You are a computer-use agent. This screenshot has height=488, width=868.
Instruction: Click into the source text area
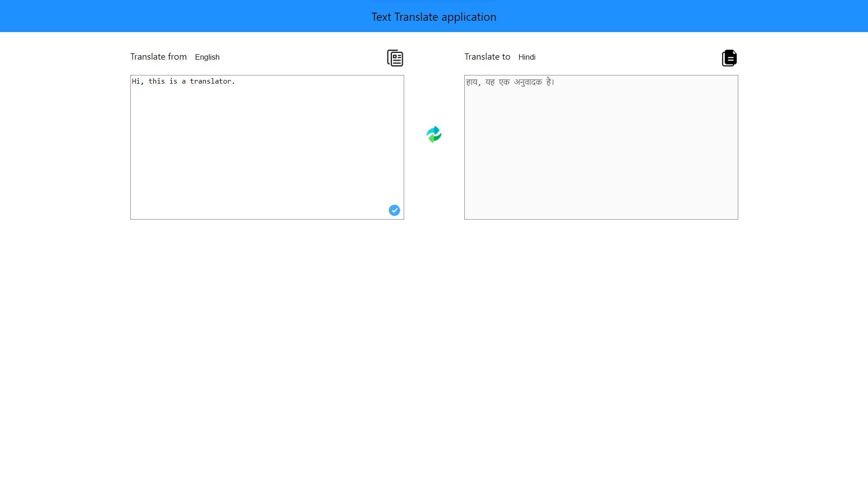point(267,147)
